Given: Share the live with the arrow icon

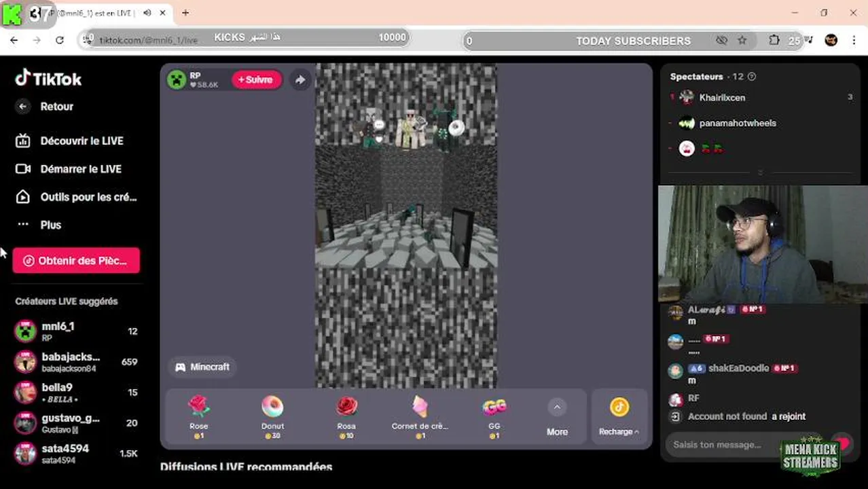Looking at the screenshot, I should point(300,79).
